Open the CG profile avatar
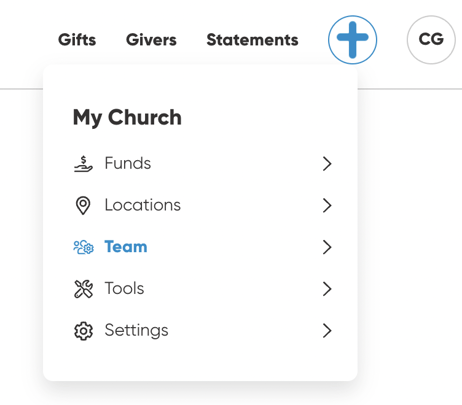Viewport: 462px width, 405px height. pos(431,40)
